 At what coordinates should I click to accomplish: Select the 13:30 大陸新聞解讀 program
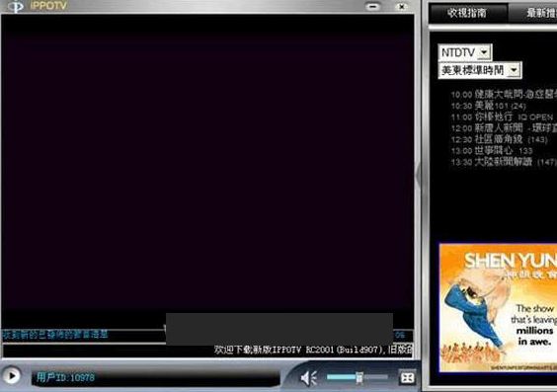tap(504, 162)
